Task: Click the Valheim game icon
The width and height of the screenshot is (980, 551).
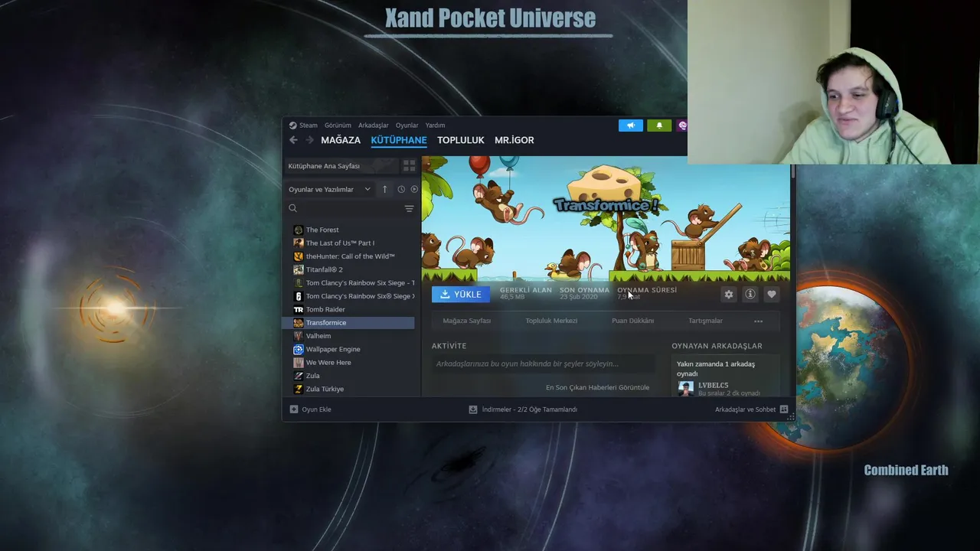Action: tap(299, 336)
